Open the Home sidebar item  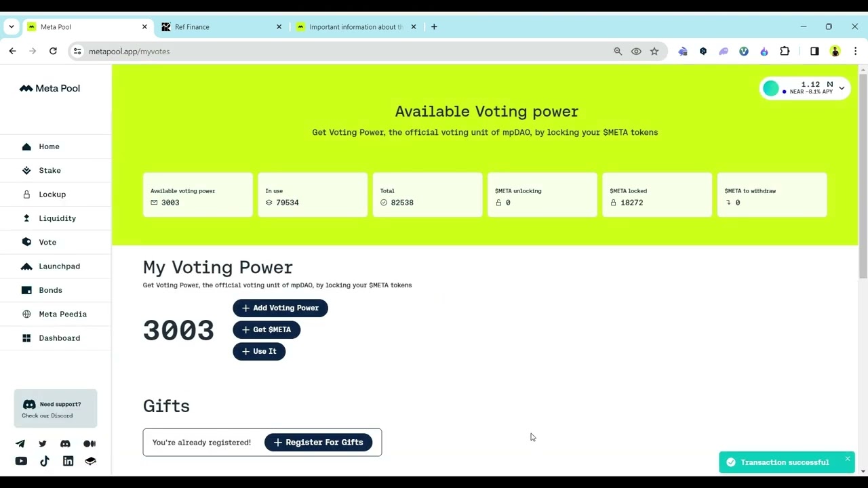(x=49, y=146)
